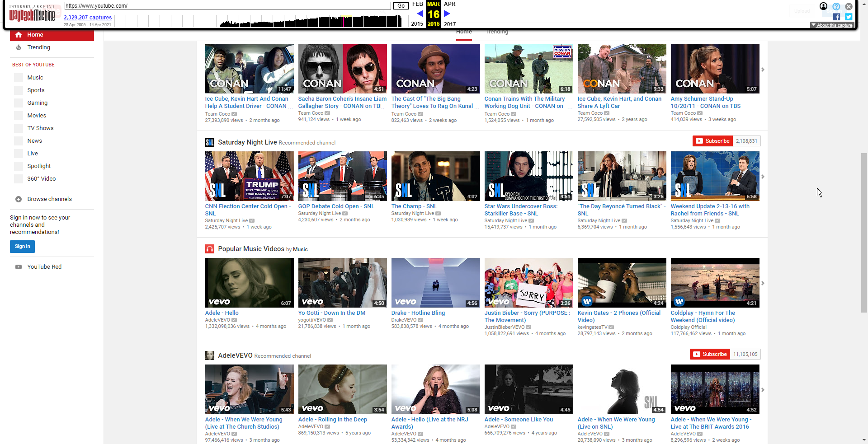Click the page vertical scrollbar thumb
This screenshot has height=444, width=868.
[x=864, y=233]
